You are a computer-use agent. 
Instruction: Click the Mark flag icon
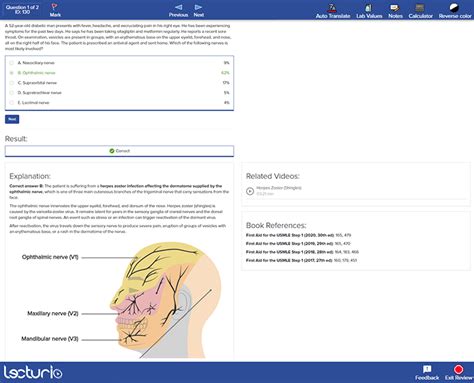(54, 7)
